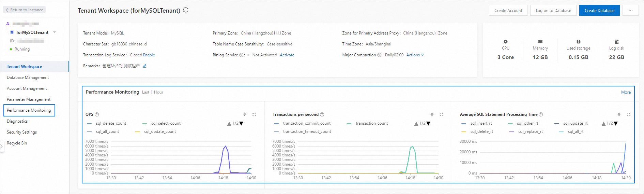
Task: Open Account Management in sidebar
Action: click(34, 88)
